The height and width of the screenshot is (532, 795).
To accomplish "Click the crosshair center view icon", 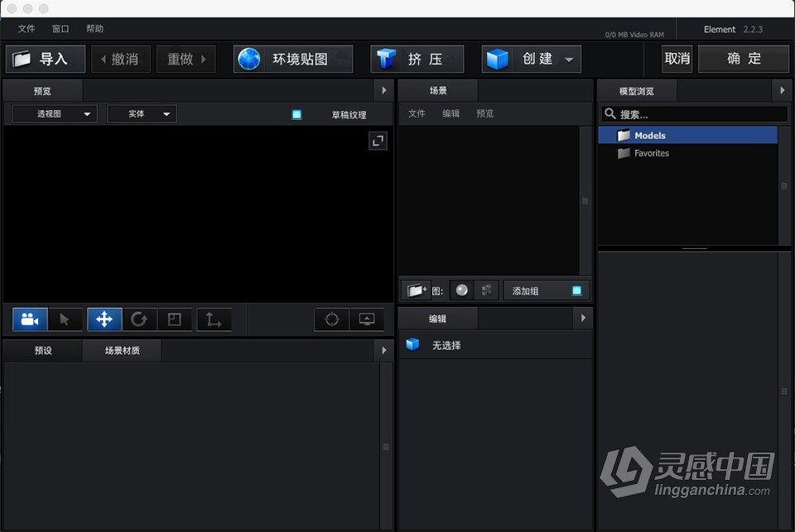I will coord(332,319).
